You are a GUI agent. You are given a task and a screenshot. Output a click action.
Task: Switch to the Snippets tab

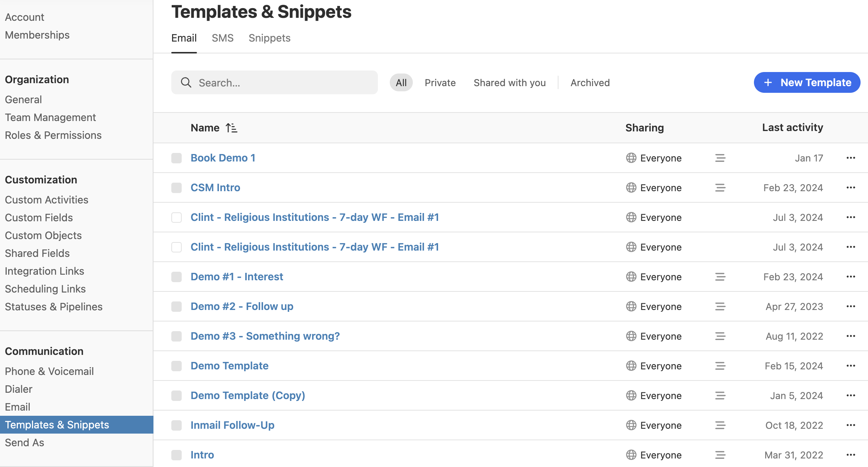(x=269, y=38)
